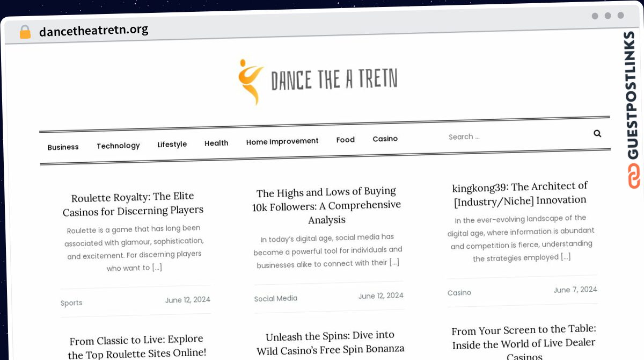Open the Technology category
This screenshot has height=360, width=644.
pos(118,146)
